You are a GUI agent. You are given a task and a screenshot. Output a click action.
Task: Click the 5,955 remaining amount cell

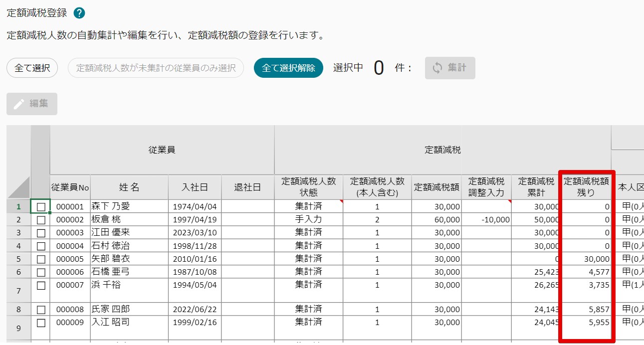point(586,328)
